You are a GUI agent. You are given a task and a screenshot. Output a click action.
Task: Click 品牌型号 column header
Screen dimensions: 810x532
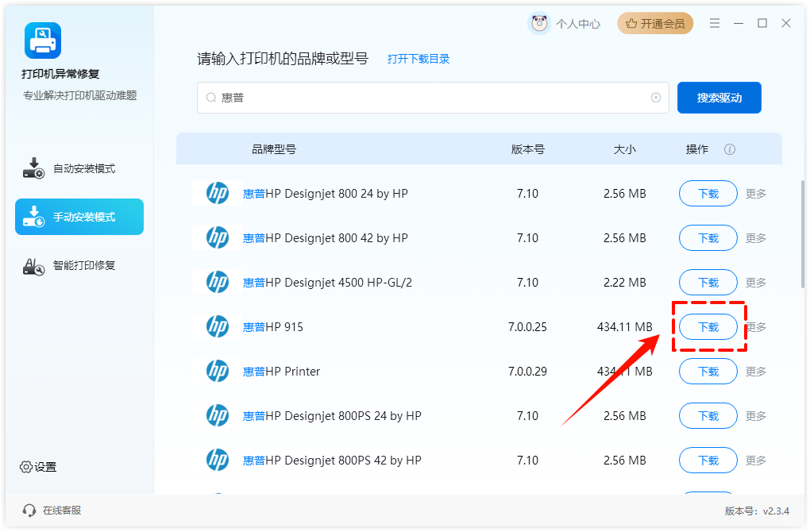(274, 149)
